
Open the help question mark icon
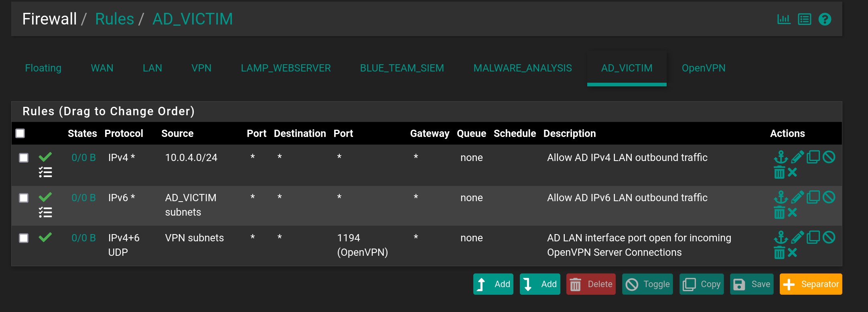click(x=825, y=19)
